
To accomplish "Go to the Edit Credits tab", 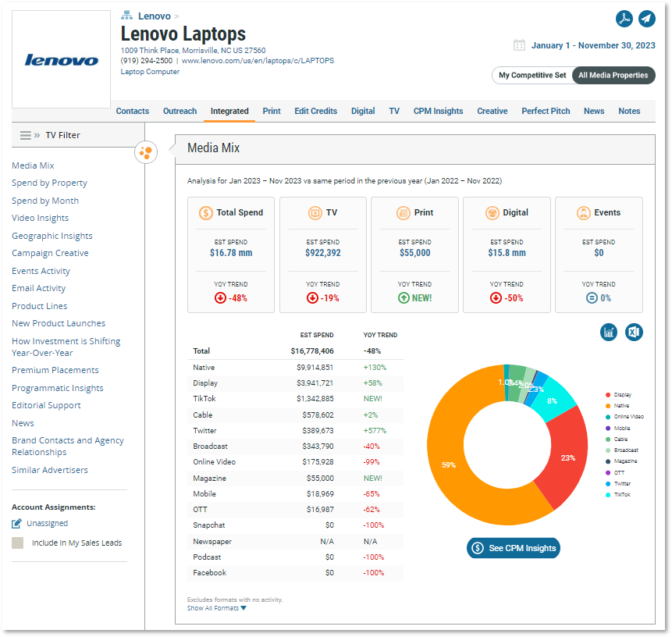I will (316, 111).
